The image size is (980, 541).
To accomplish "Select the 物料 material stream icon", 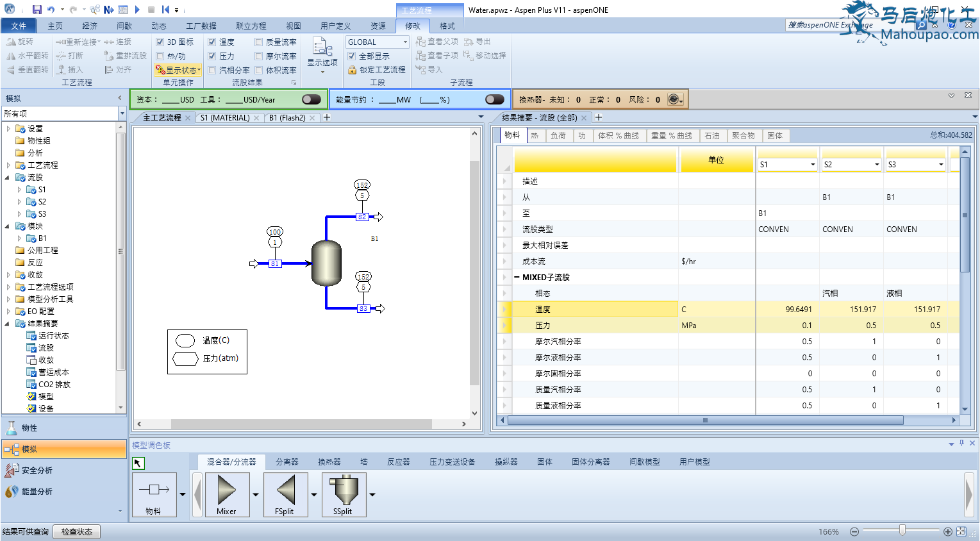I will pyautogui.click(x=154, y=494).
